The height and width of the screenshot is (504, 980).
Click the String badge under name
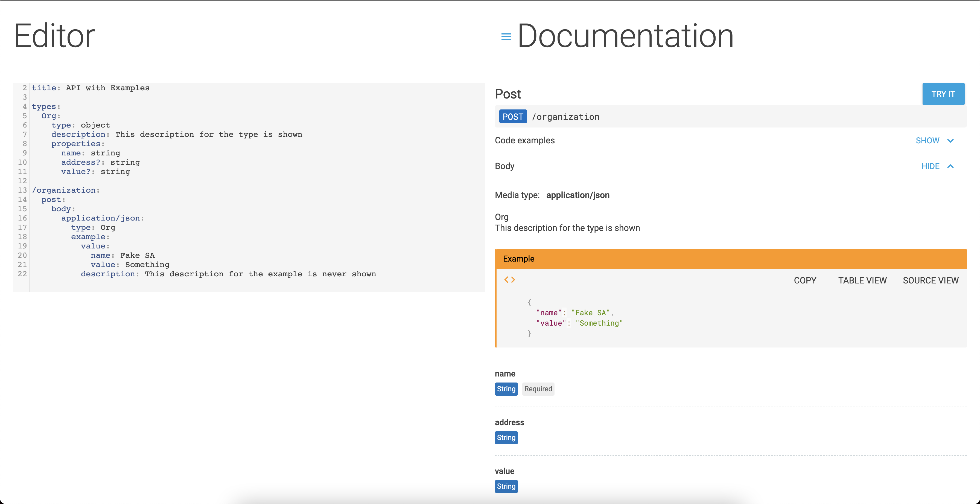[x=506, y=389]
